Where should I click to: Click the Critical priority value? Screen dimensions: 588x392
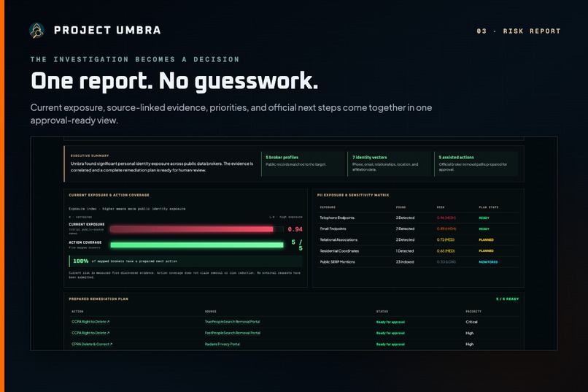[x=471, y=322]
